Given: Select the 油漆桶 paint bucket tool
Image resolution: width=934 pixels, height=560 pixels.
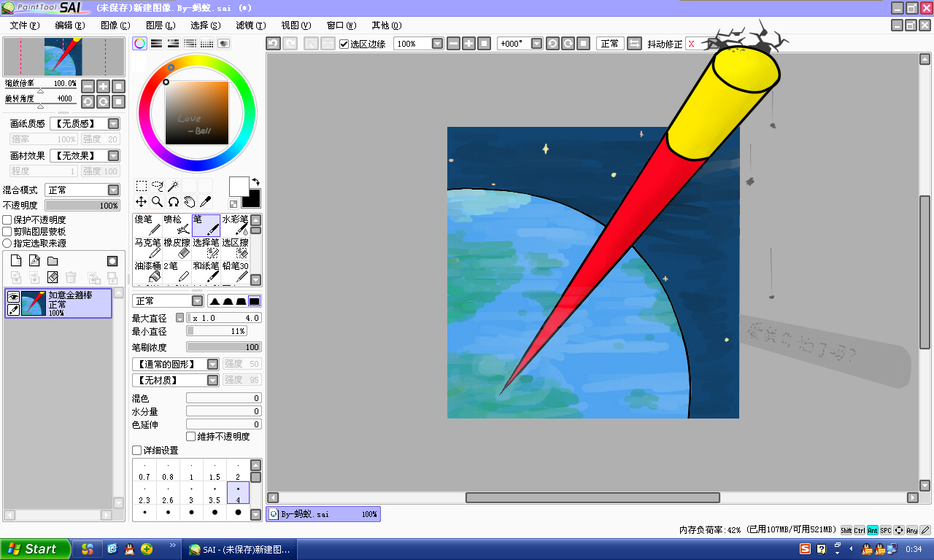Looking at the screenshot, I should click(x=147, y=272).
